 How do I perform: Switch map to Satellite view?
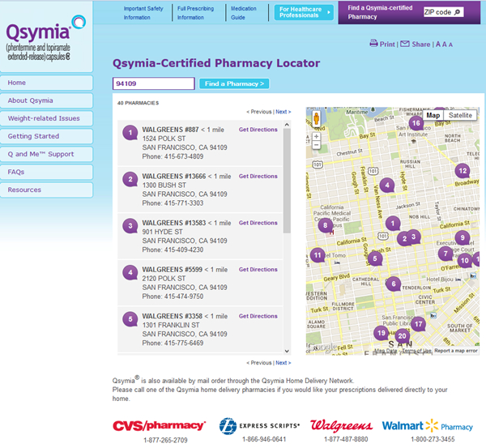pyautogui.click(x=460, y=115)
